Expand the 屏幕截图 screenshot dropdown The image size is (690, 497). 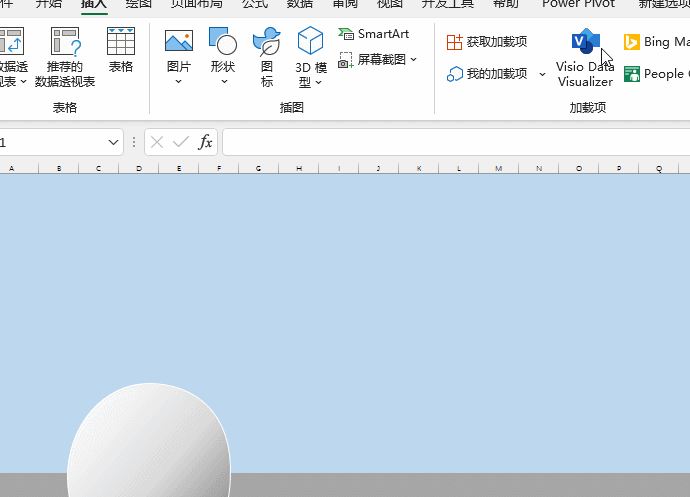point(414,60)
